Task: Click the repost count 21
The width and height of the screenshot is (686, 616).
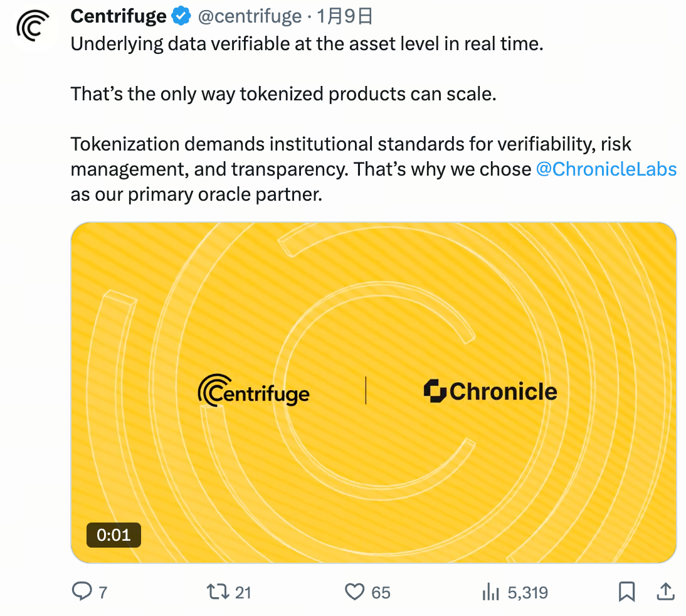Action: [243, 592]
